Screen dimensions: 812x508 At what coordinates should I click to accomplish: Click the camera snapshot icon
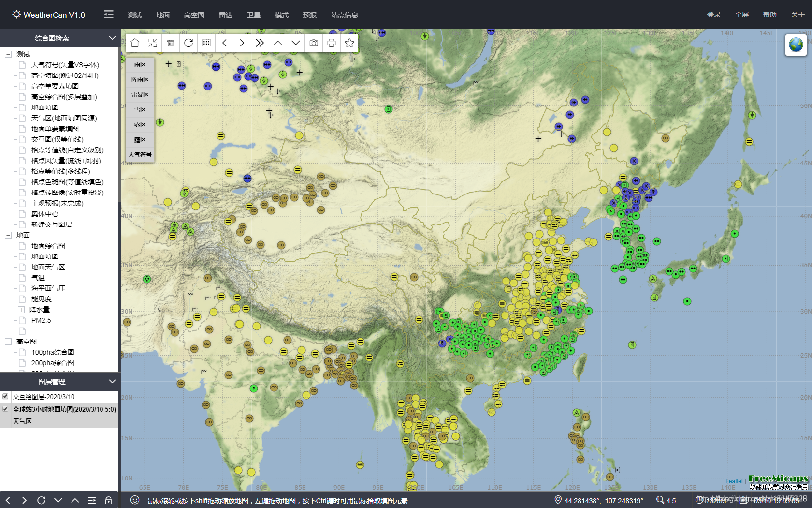pyautogui.click(x=314, y=43)
